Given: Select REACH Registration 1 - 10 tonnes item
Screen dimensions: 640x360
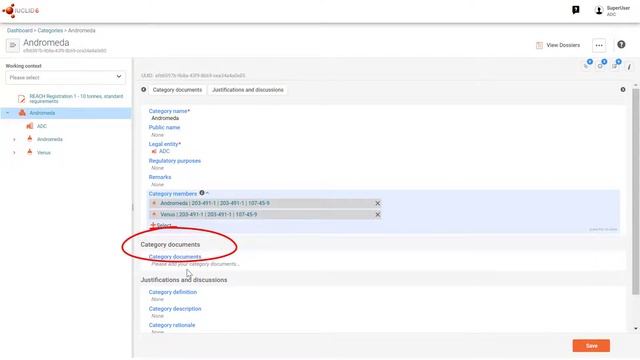Looking at the screenshot, I should (76, 99).
